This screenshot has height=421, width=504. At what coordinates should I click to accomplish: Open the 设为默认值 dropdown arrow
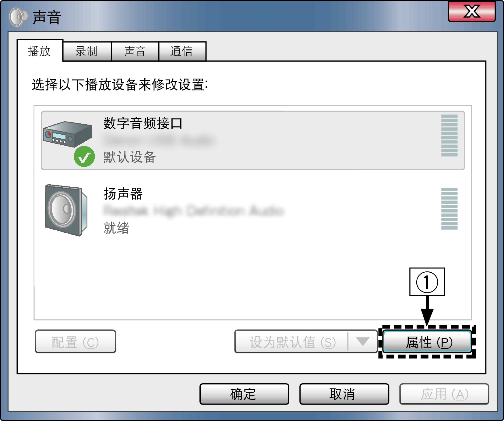tap(362, 341)
